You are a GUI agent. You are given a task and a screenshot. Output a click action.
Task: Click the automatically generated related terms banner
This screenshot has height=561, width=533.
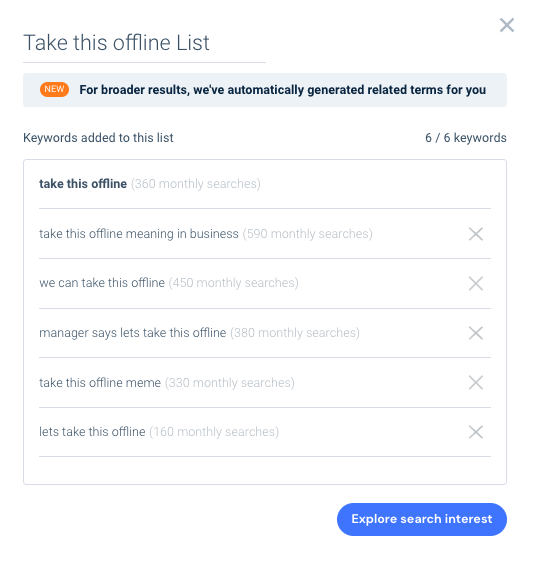tap(265, 90)
